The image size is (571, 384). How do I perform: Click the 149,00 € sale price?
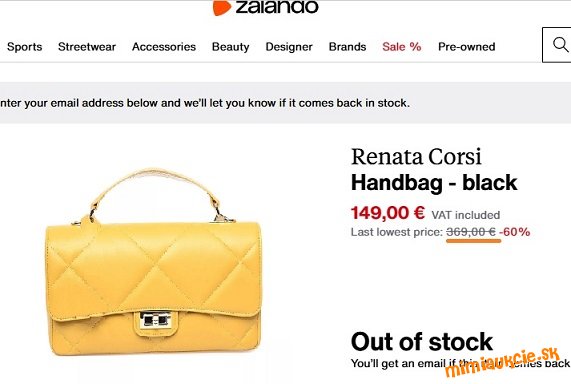(x=388, y=213)
